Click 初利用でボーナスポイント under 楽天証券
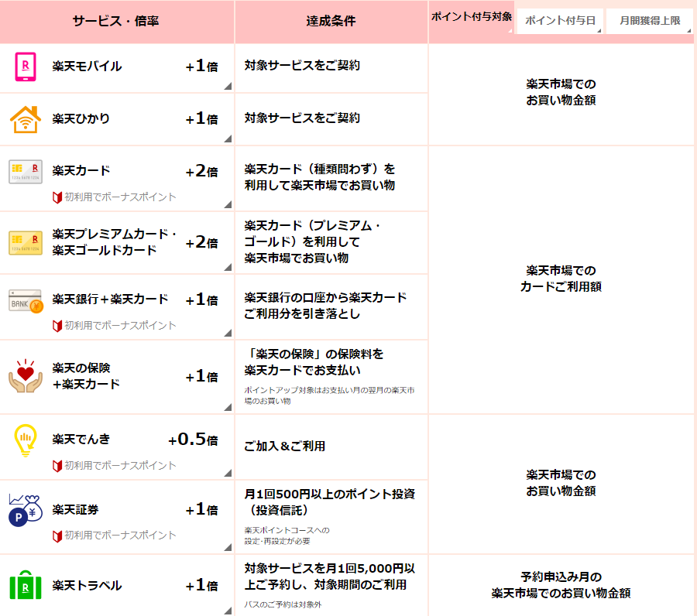Image resolution: width=697 pixels, height=616 pixels. 120,536
